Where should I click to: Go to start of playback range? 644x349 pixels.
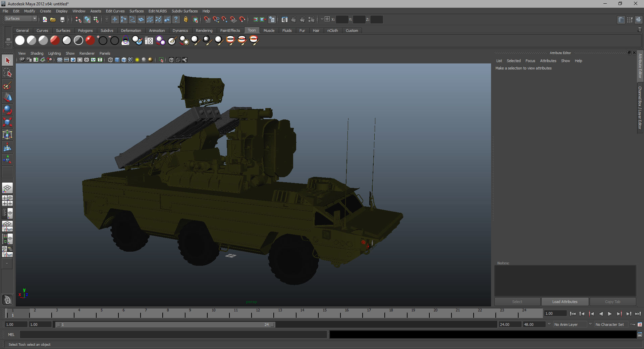click(573, 314)
